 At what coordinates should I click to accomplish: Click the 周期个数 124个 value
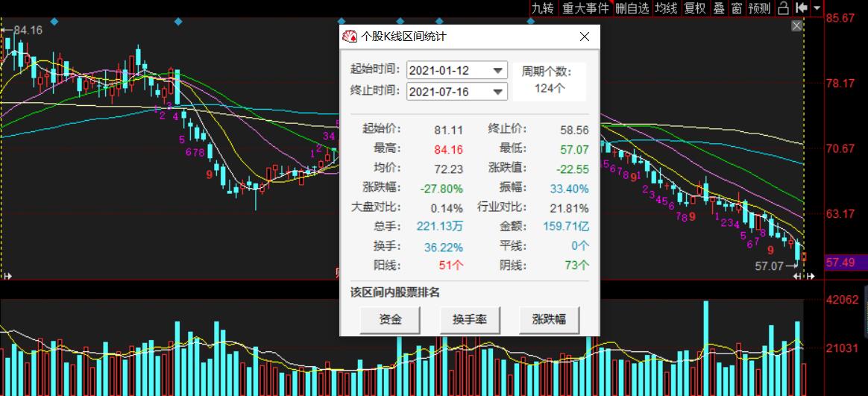click(549, 88)
